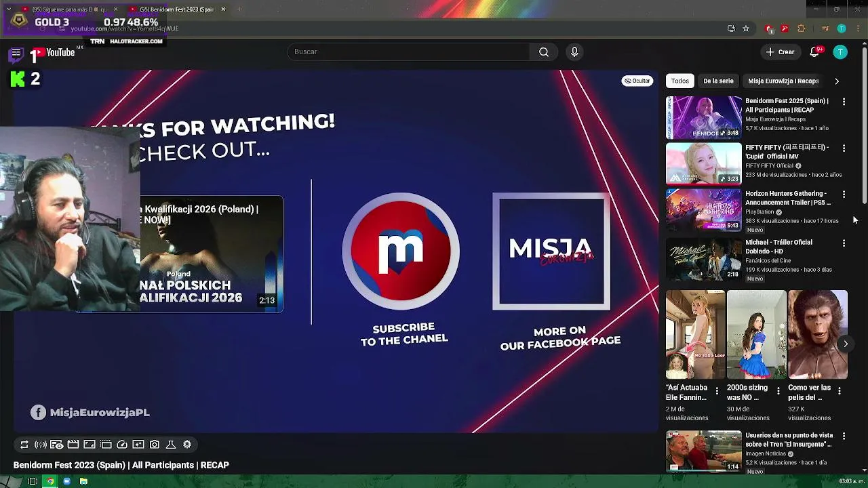Click the Chrome icon in the taskbar
Image resolution: width=868 pixels, height=488 pixels.
pos(50,481)
